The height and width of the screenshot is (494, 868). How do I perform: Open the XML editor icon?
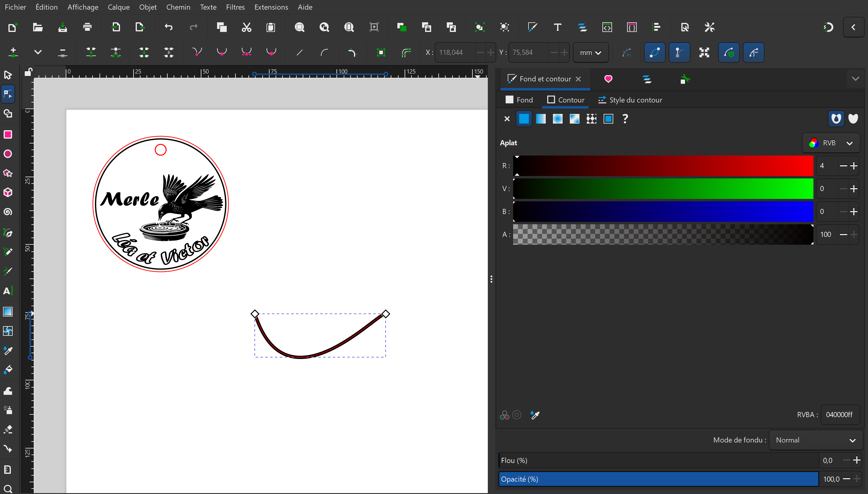click(607, 27)
